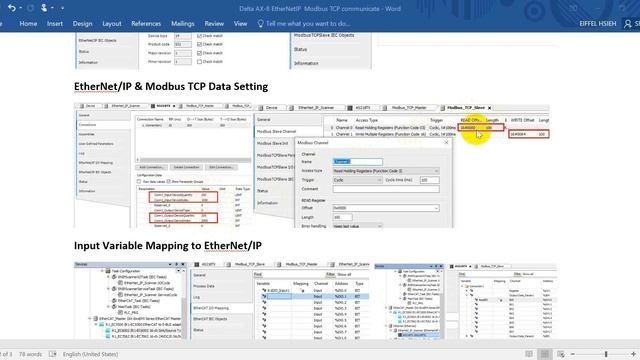Open Customize Quick Access Toolbar dropdown

click(62, 8)
